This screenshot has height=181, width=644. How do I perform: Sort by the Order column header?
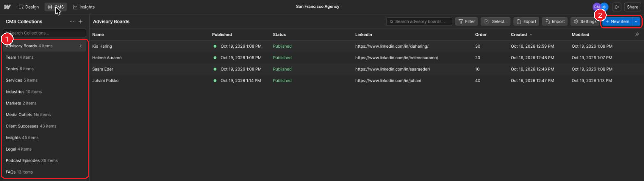tap(481, 35)
